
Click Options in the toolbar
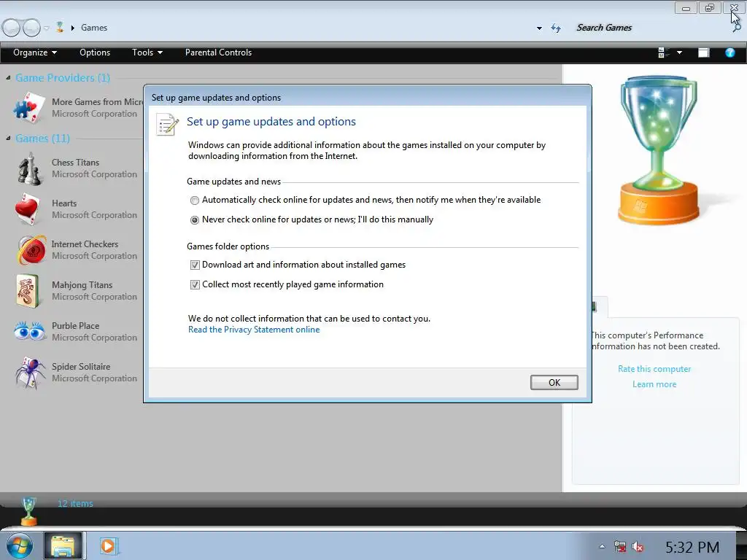(95, 52)
